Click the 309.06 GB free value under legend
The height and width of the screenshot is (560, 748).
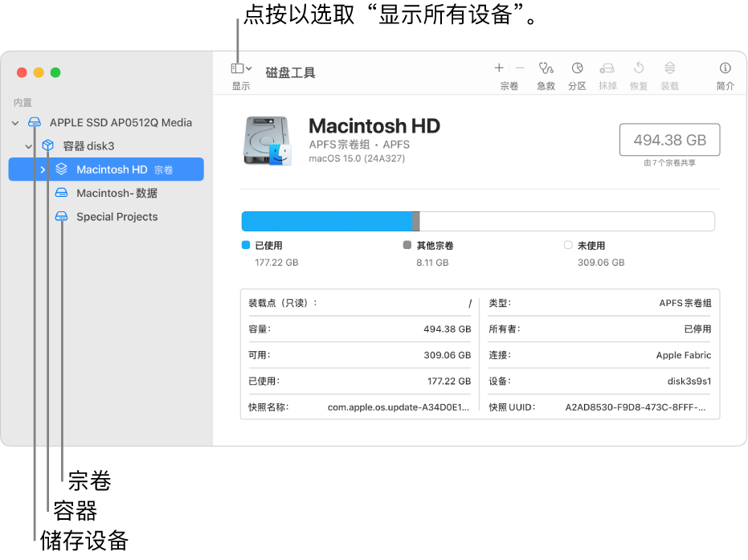click(601, 263)
